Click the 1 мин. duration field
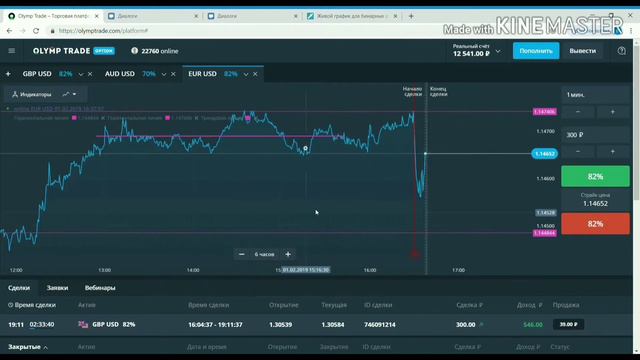 click(x=596, y=95)
